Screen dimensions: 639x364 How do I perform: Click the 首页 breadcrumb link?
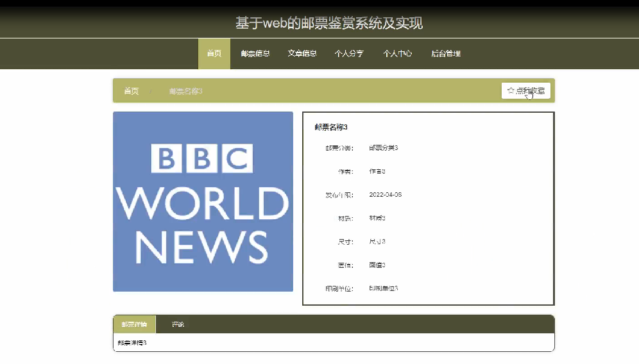coord(132,91)
